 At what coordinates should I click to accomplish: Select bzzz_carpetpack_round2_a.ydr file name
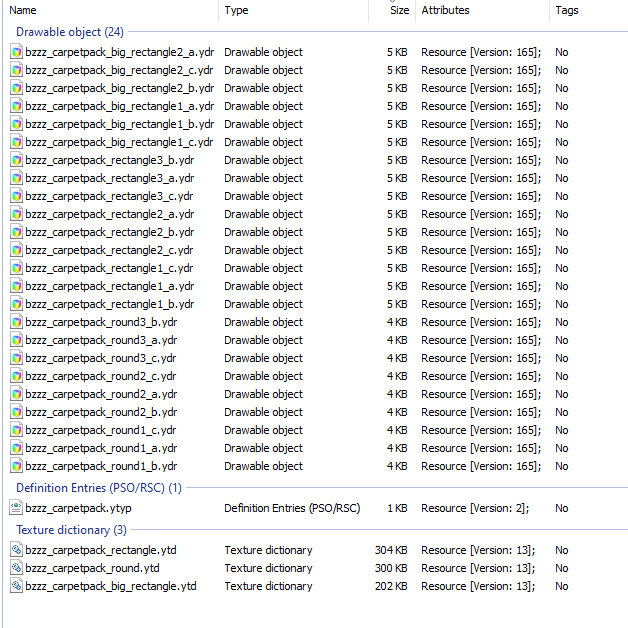101,395
